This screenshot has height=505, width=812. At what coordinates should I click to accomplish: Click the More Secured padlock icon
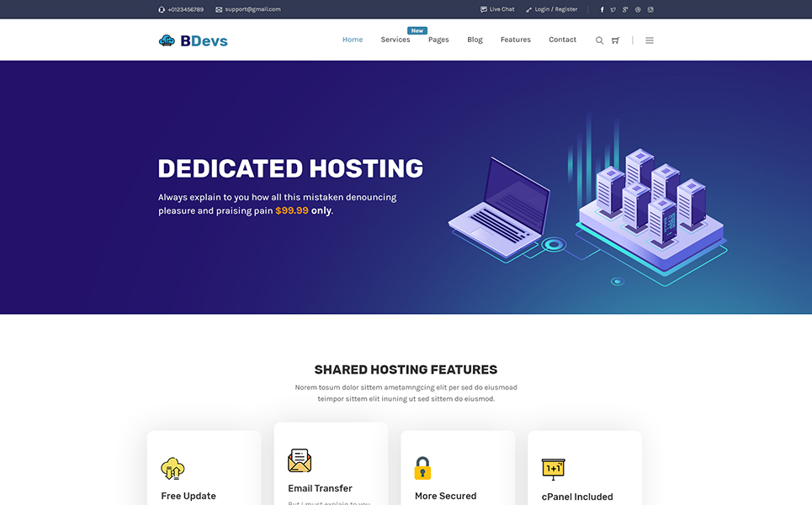(x=422, y=468)
